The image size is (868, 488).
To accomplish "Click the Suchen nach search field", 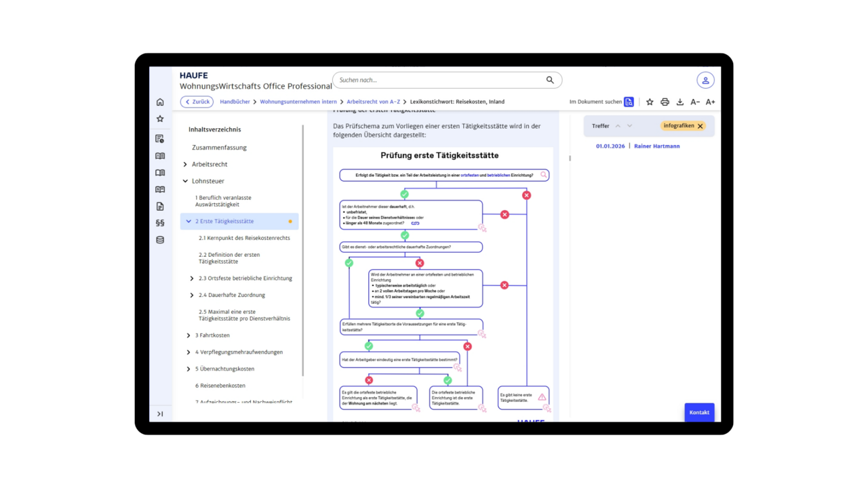I will 441,80.
